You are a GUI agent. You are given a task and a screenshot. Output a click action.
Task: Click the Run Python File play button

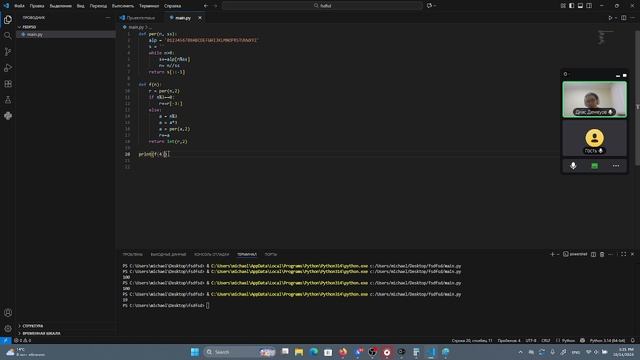[x=610, y=18]
